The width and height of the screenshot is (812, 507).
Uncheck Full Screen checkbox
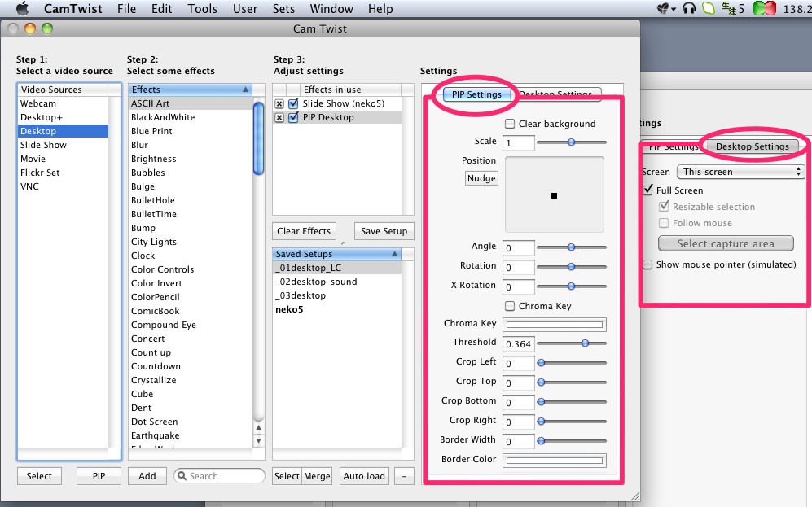tap(647, 190)
